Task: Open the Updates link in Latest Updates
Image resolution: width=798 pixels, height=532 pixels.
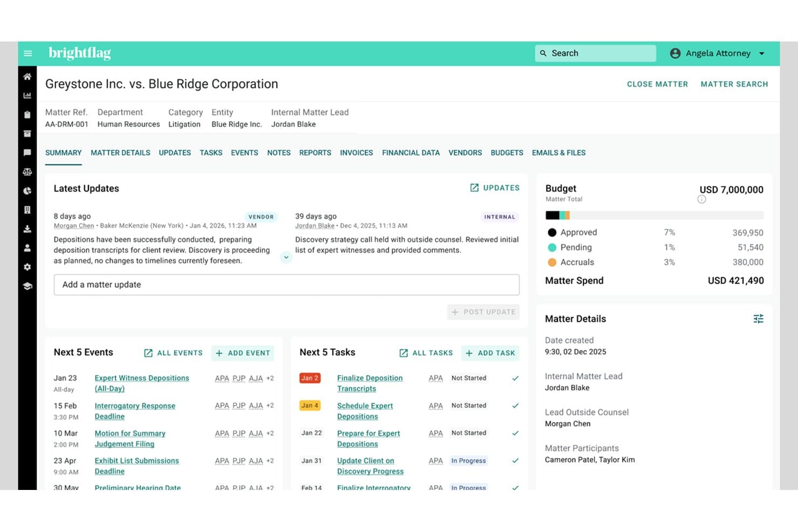Action: click(x=495, y=188)
